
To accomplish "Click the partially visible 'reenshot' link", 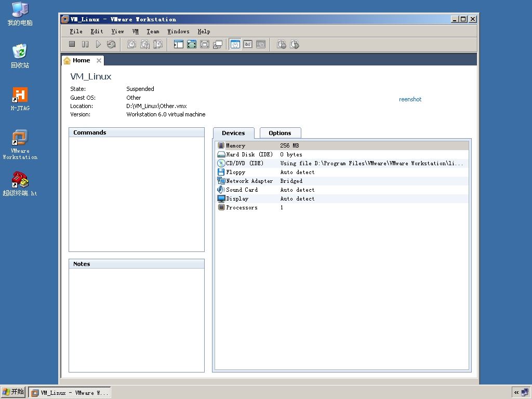I will (410, 99).
